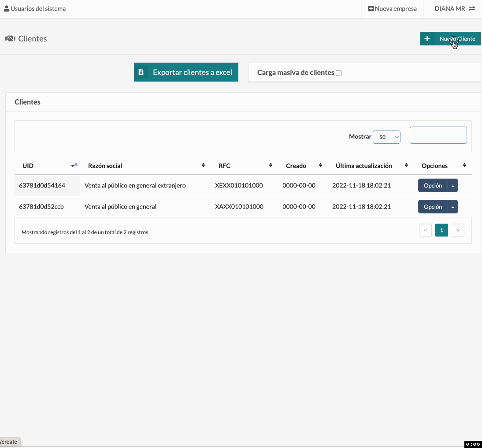This screenshot has width=482, height=448.
Task: Click the company switch arrows beside DIANA MR
Action: click(x=472, y=8)
